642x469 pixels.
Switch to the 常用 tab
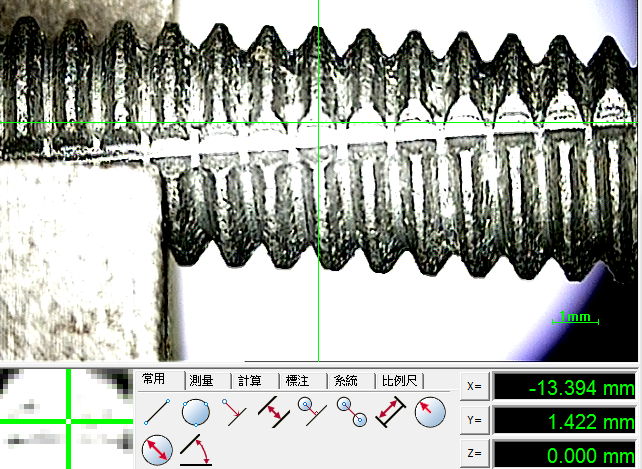pyautogui.click(x=155, y=380)
